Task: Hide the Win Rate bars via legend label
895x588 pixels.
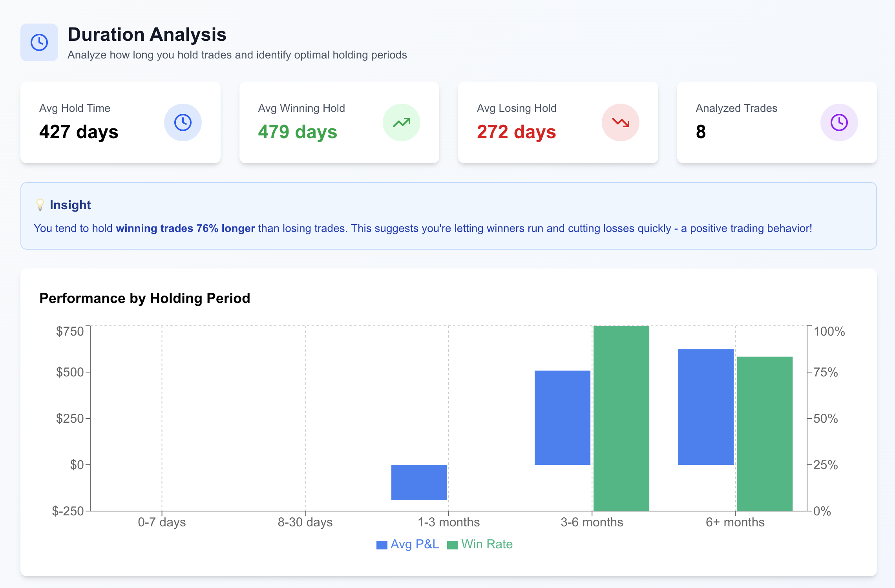Action: point(488,544)
